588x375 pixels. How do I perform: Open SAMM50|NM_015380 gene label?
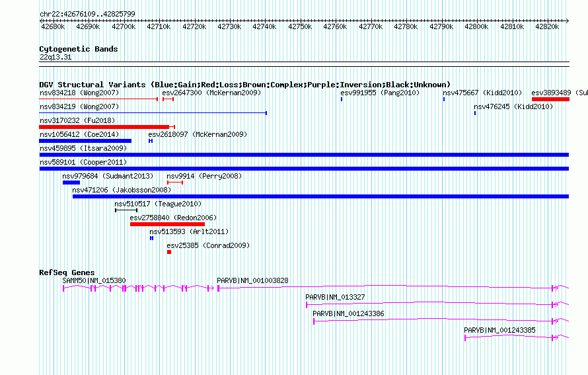point(94,281)
